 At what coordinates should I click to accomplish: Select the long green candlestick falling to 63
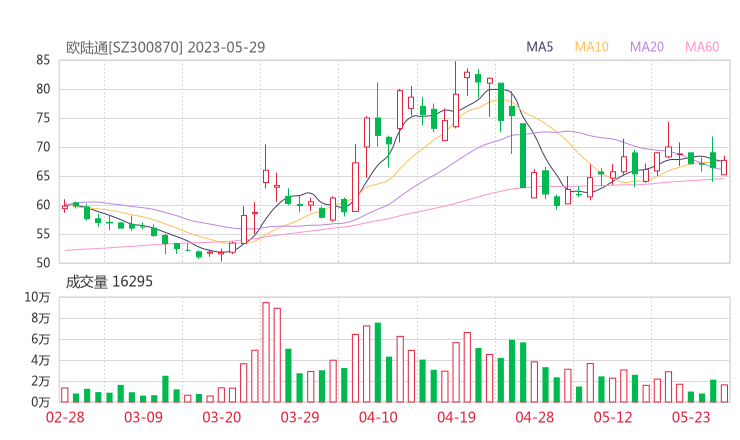(523, 155)
